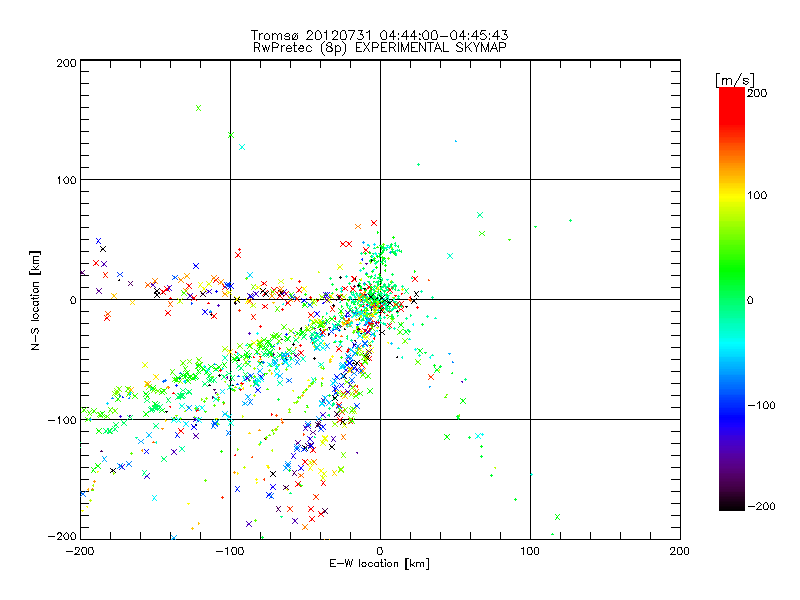Click the colorbar tick label '0'
Screen dimensions: 800x600
[751, 300]
